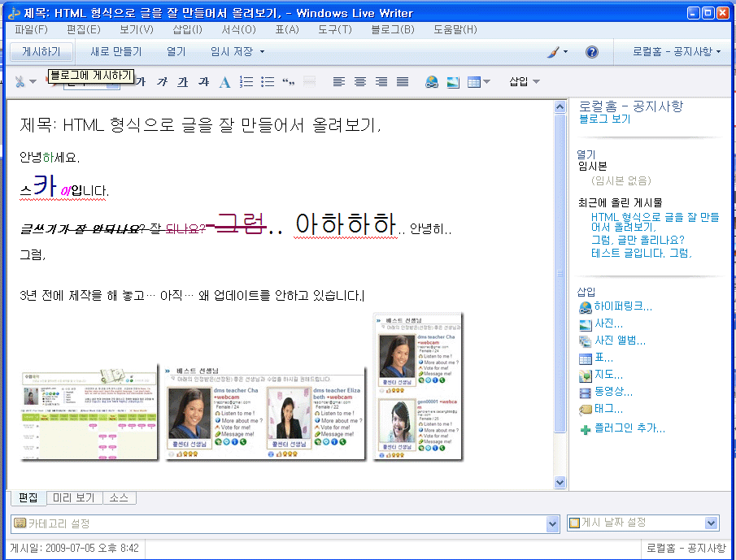Open the 서식(O) menu
Image resolution: width=736 pixels, height=560 pixels.
pos(238,30)
